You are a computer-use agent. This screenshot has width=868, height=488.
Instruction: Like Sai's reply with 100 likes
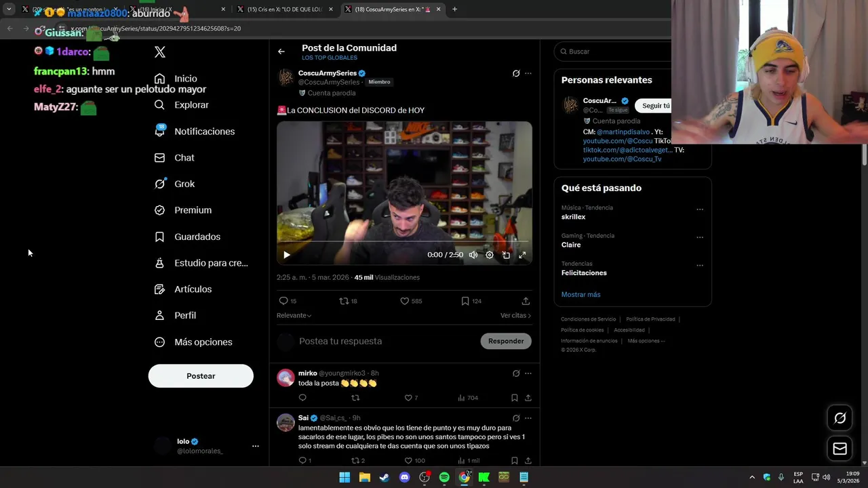pyautogui.click(x=414, y=461)
